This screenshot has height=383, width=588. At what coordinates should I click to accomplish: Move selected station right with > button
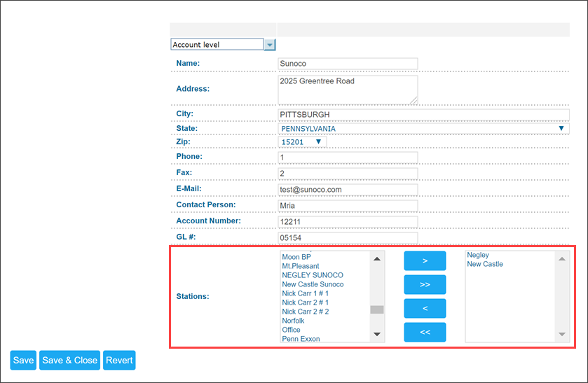pyautogui.click(x=425, y=261)
